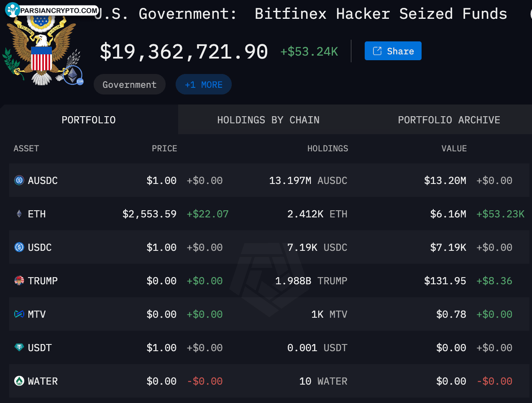This screenshot has width=532, height=403.
Task: Sort by the VALUE column header
Action: [x=454, y=148]
